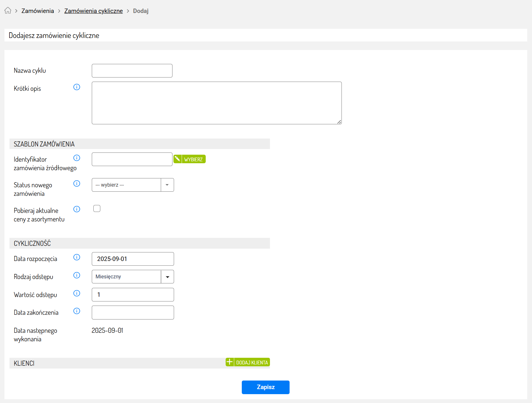
Task: Click into the Krótki opis textarea
Action: [216, 103]
